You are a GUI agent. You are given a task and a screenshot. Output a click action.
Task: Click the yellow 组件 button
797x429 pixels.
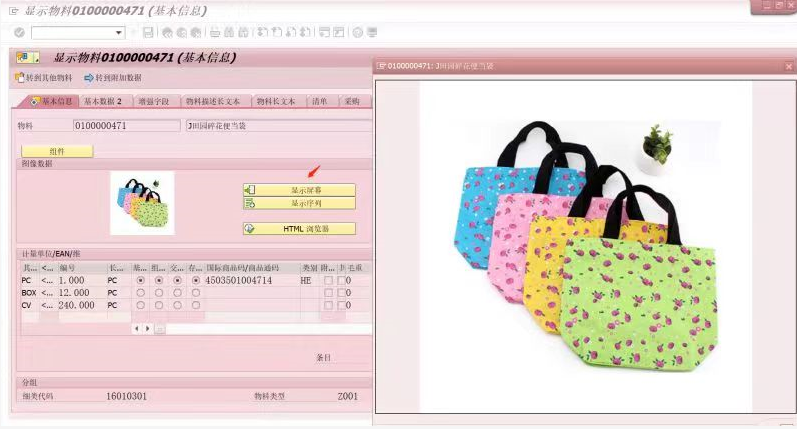click(57, 151)
